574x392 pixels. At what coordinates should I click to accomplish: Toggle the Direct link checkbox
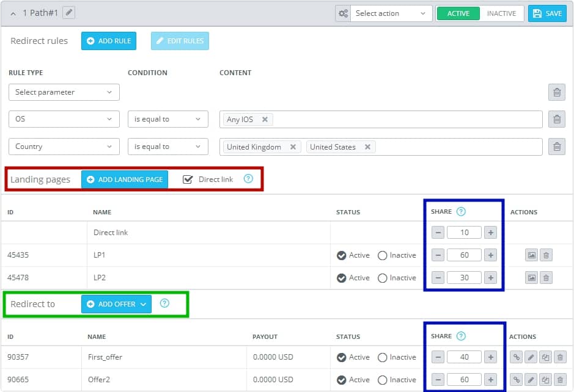tap(188, 179)
